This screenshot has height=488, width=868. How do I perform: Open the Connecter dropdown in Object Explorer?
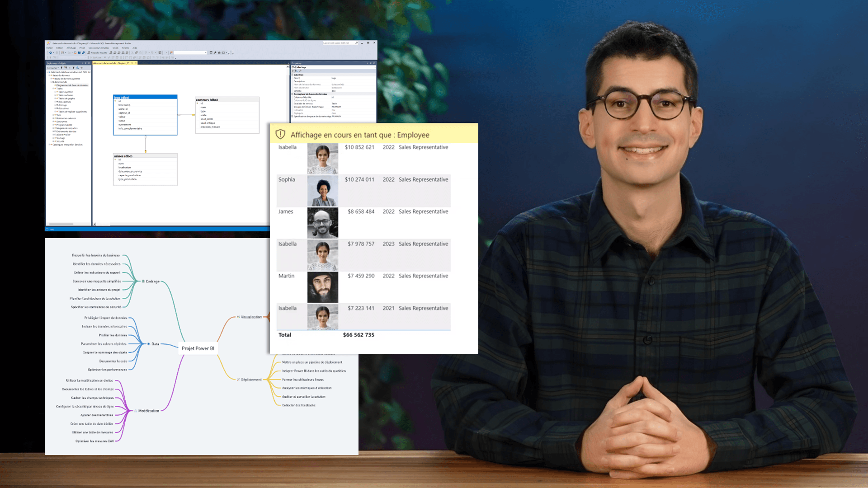(x=53, y=68)
